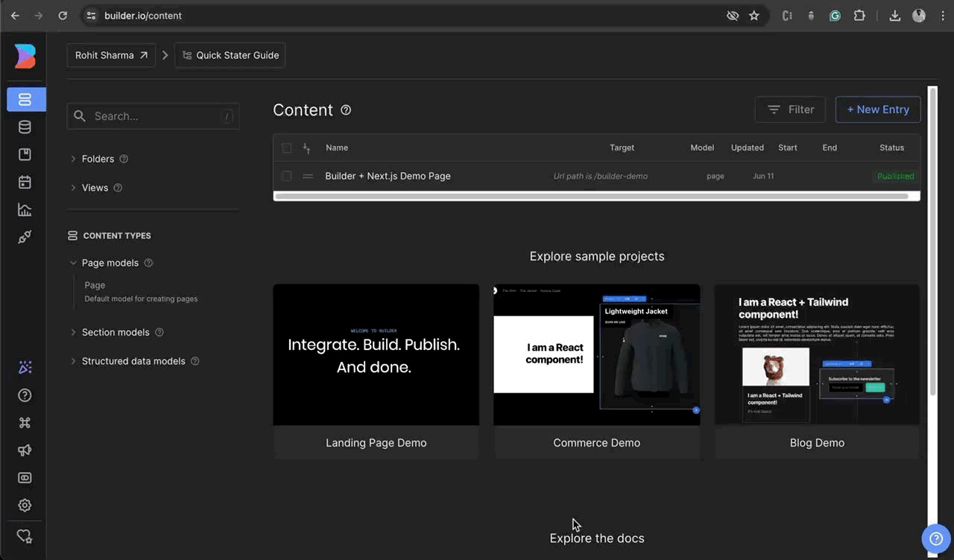Open the Landing Page Demo label
954x560 pixels.
tap(376, 442)
